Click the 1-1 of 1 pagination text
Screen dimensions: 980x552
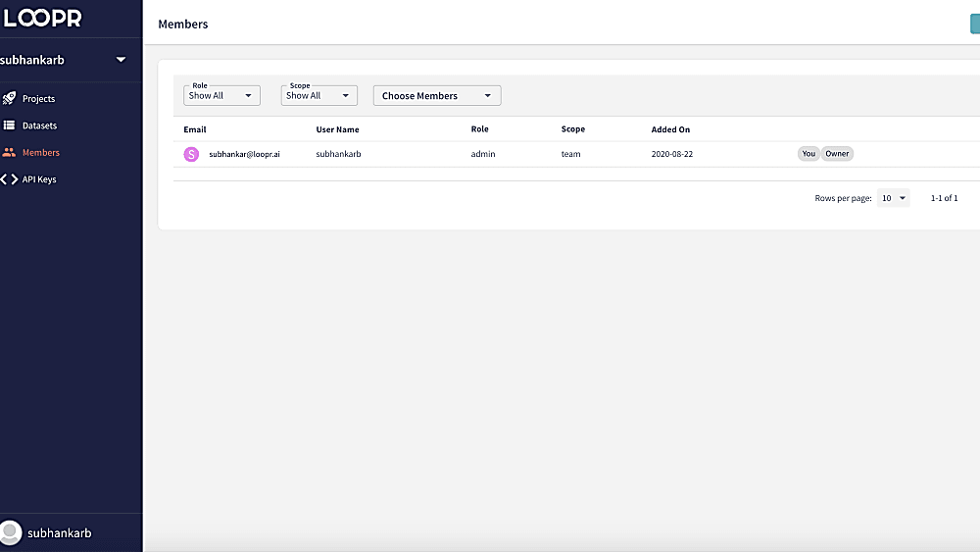(x=945, y=198)
